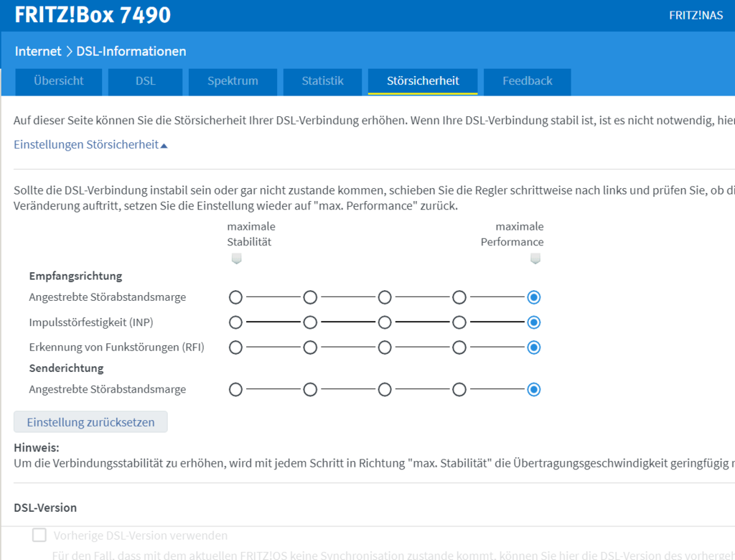Go to the Statistik tab
Image resolution: width=735 pixels, height=560 pixels.
(x=322, y=82)
